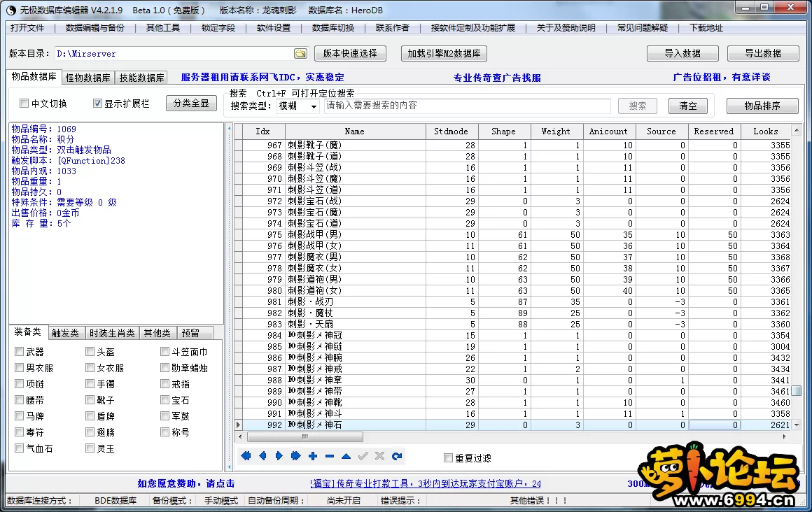Check the 头盔 category checkbox
The image size is (812, 512).
(x=90, y=352)
